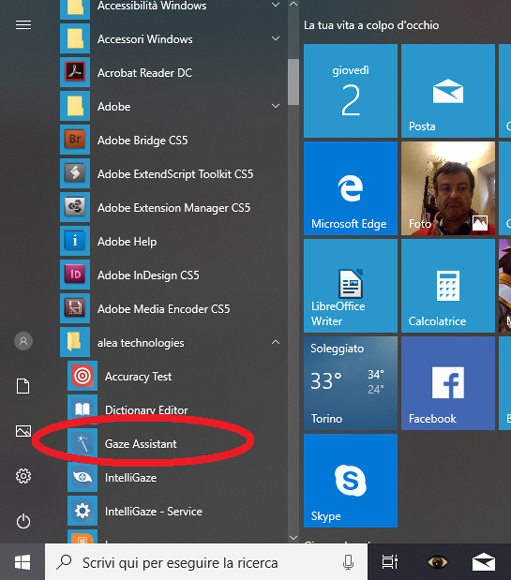The image size is (511, 580).
Task: Open the Torino weather tile
Action: [350, 383]
